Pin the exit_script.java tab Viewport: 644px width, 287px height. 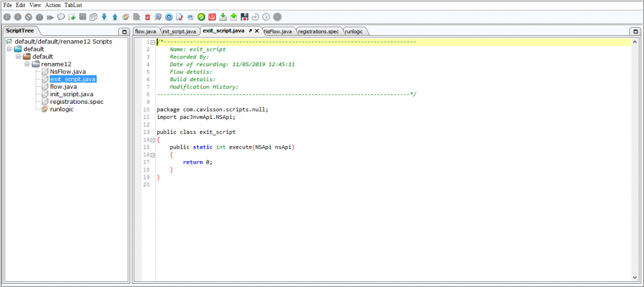[250, 31]
